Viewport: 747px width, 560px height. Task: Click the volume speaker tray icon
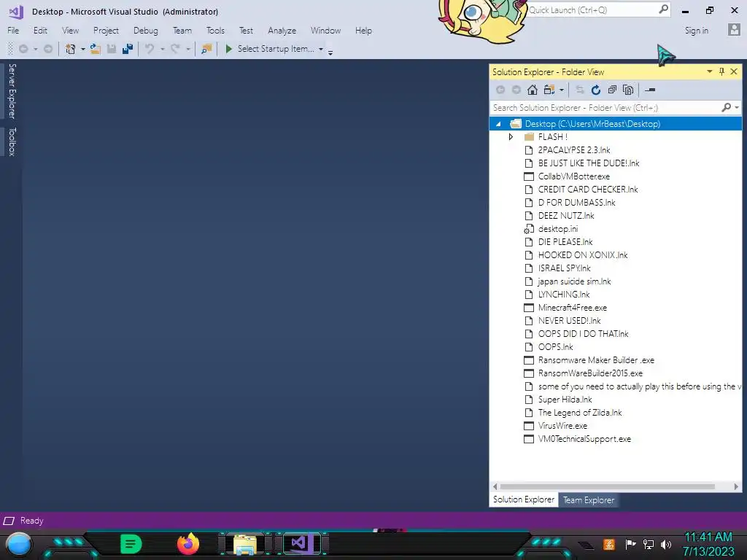point(666,544)
